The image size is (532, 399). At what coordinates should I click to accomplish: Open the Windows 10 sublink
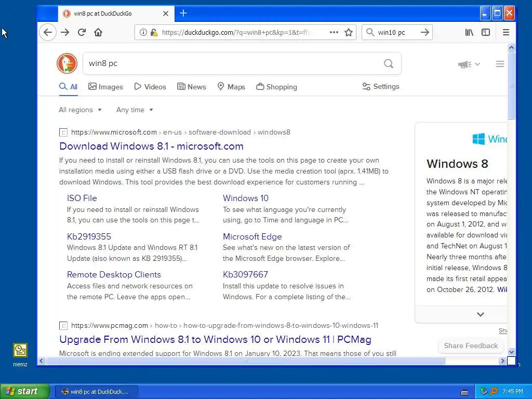[x=246, y=198]
